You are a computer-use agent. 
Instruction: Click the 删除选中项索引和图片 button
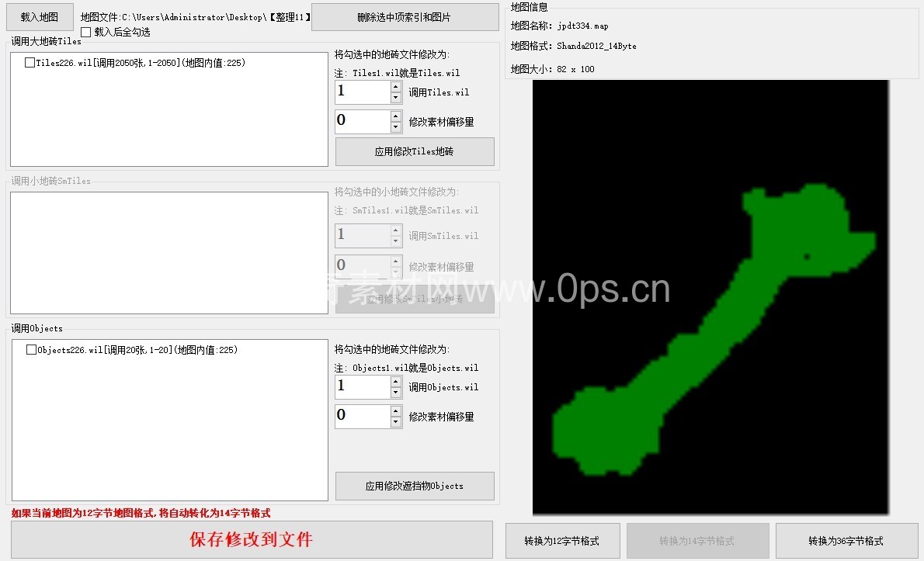(x=405, y=17)
